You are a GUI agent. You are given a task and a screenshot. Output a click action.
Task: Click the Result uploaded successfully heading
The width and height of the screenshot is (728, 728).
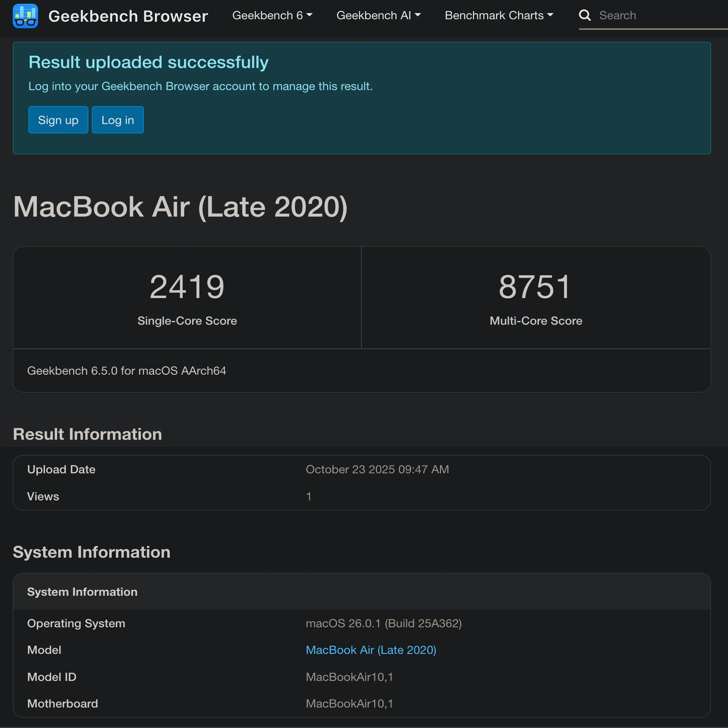point(149,62)
